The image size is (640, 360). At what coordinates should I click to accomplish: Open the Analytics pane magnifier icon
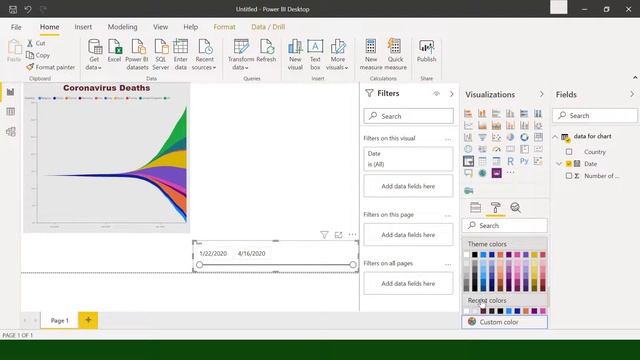click(516, 208)
